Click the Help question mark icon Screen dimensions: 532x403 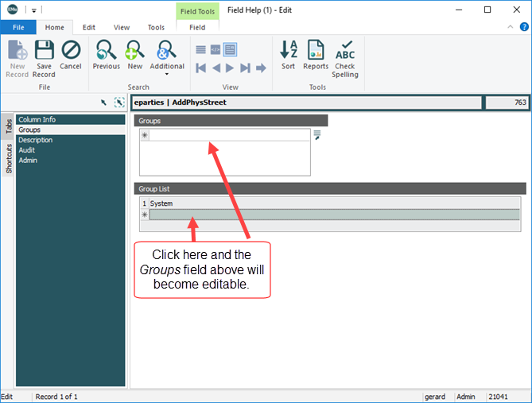coord(523,27)
